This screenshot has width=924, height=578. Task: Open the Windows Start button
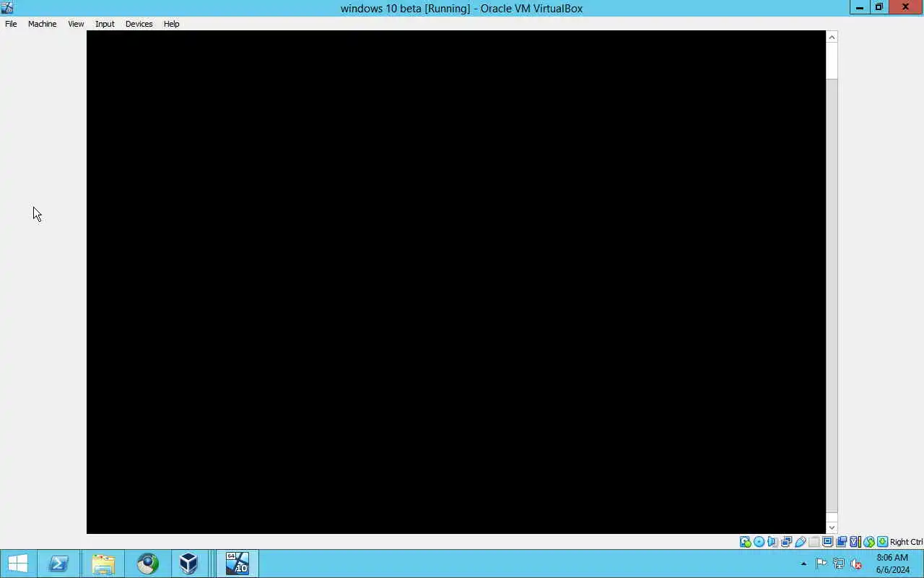point(17,564)
